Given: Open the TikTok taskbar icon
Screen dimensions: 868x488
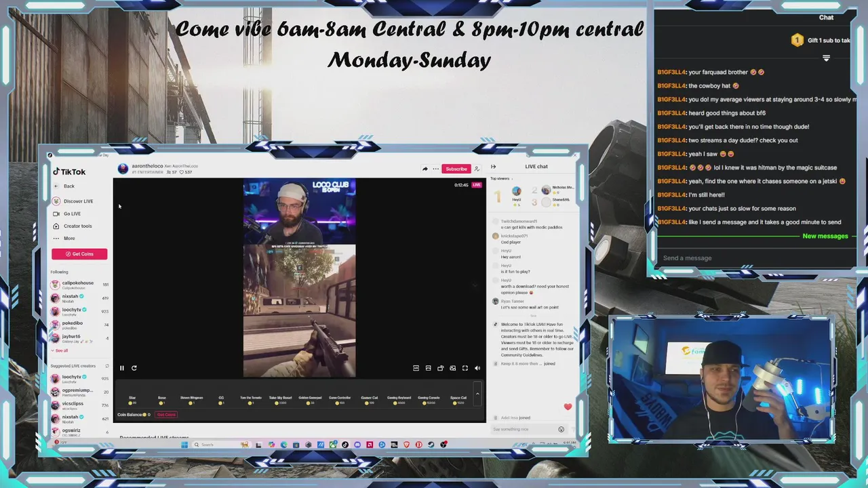Looking at the screenshot, I should (345, 445).
